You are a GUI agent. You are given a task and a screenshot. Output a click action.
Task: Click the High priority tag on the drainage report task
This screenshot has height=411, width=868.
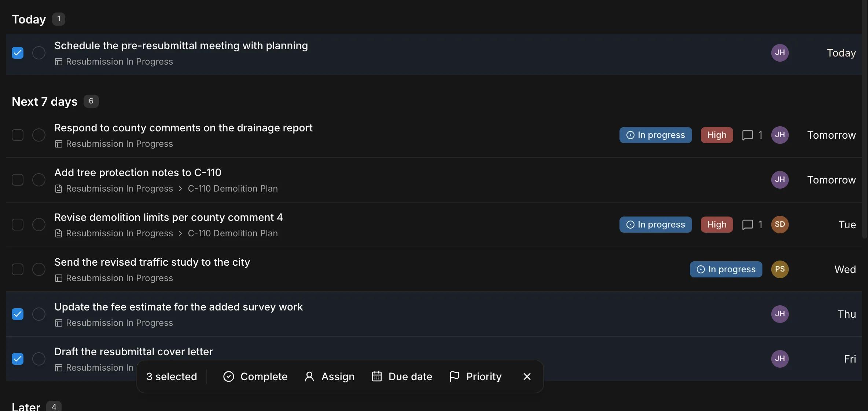[x=717, y=135]
